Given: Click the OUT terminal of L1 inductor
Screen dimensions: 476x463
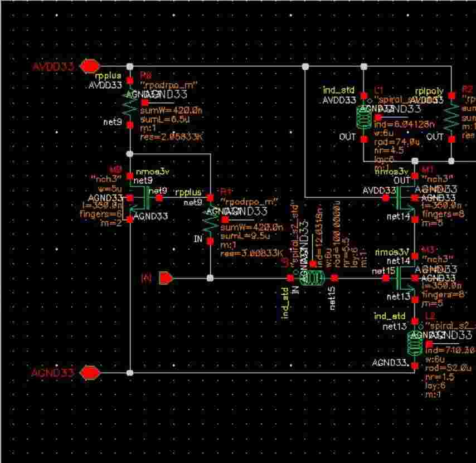Looking at the screenshot, I should (363, 140).
